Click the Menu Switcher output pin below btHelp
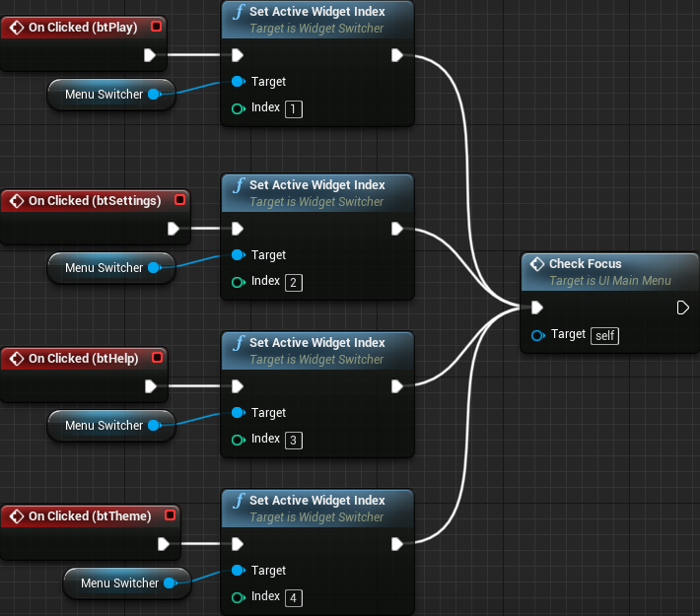The image size is (700, 616). pyautogui.click(x=155, y=426)
